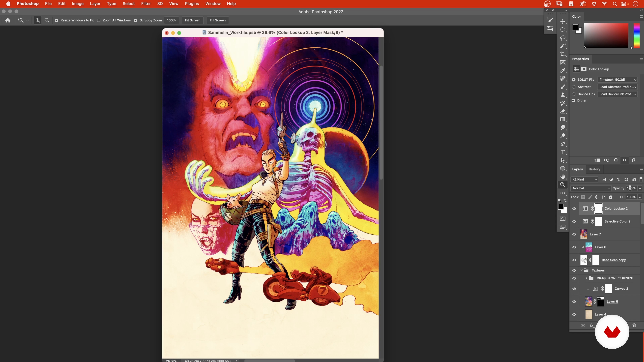Select the Move tool
Image resolution: width=644 pixels, height=362 pixels.
click(563, 21)
